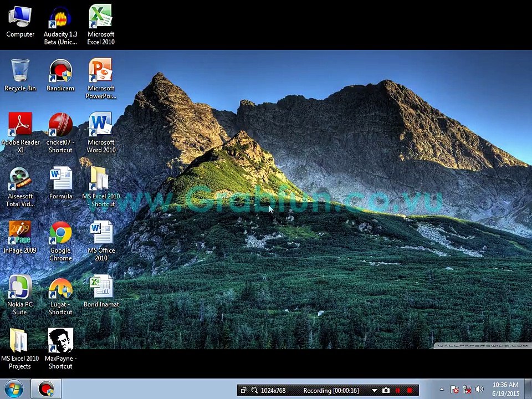Select the Bandicam desktop shortcut
The width and height of the screenshot is (532, 399).
coord(60,75)
